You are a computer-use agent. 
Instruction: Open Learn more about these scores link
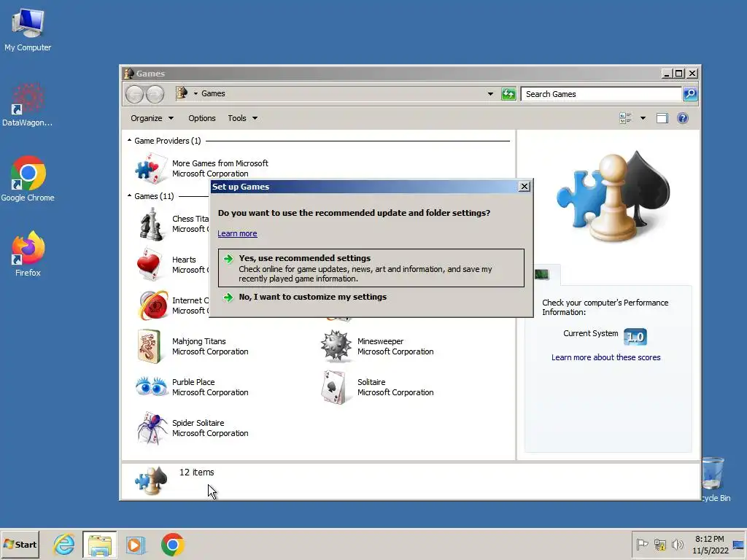[x=605, y=357]
